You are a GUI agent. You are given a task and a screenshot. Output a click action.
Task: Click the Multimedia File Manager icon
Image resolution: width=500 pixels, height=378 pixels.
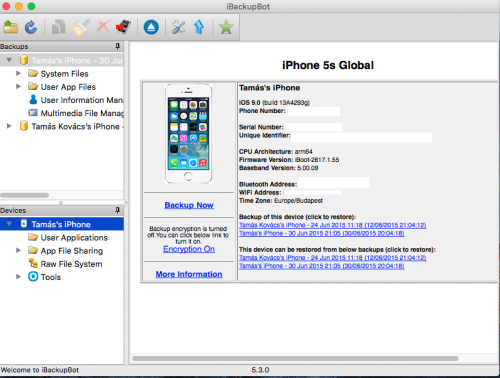(33, 113)
